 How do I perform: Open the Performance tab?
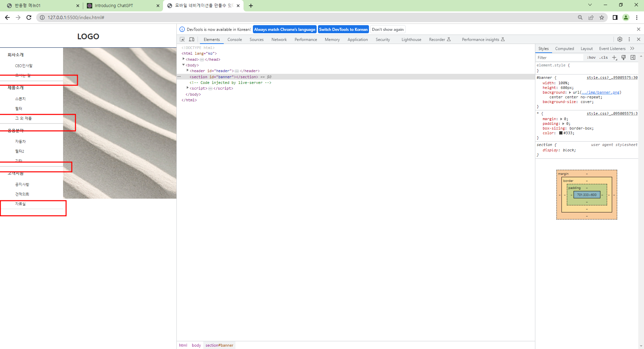coord(306,39)
